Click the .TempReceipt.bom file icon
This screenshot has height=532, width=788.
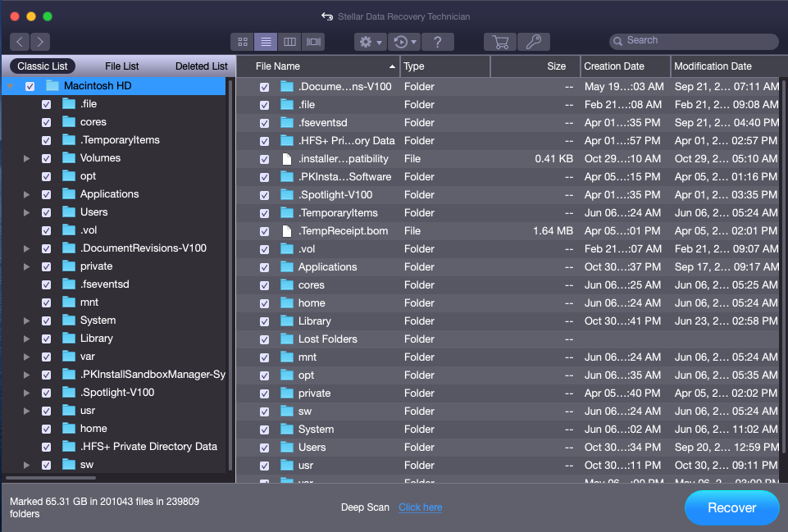click(x=287, y=231)
